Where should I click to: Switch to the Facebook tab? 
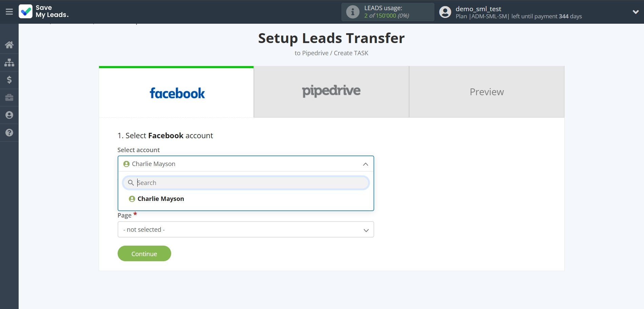point(176,92)
